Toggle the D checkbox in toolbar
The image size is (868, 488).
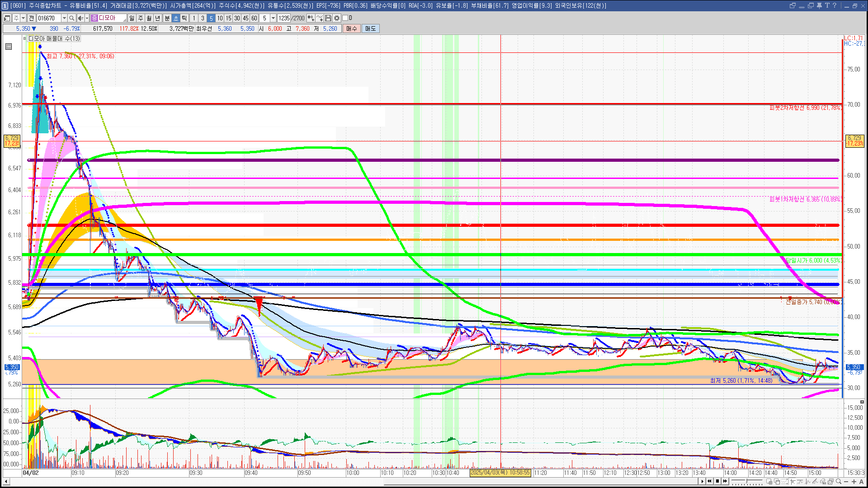pyautogui.click(x=345, y=18)
